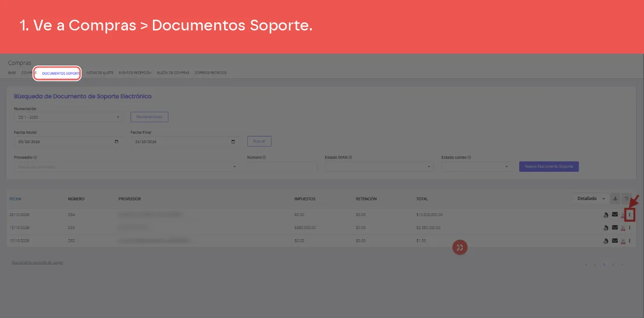Click the envelope icon in the DS4 row

615,215
